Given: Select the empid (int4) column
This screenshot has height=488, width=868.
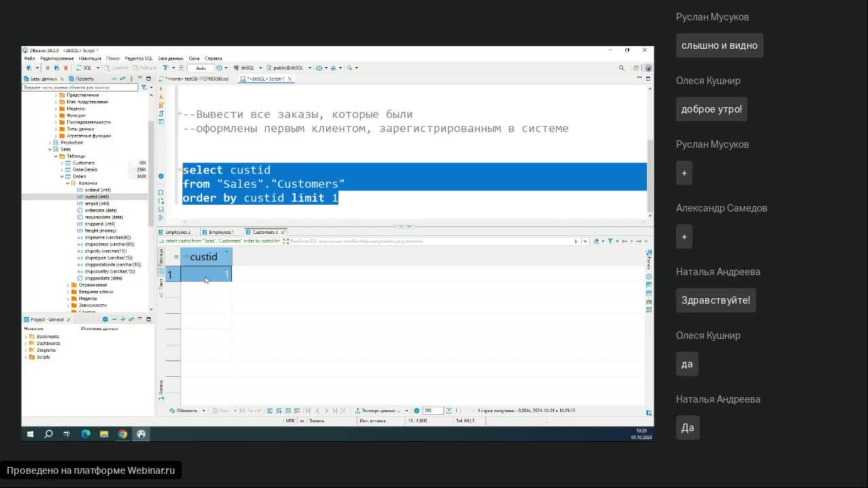Looking at the screenshot, I should click(x=97, y=203).
